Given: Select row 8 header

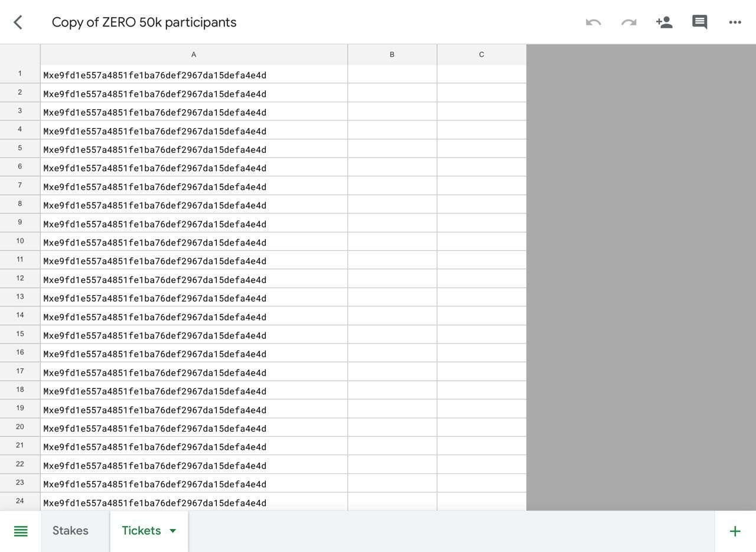Looking at the screenshot, I should point(20,204).
